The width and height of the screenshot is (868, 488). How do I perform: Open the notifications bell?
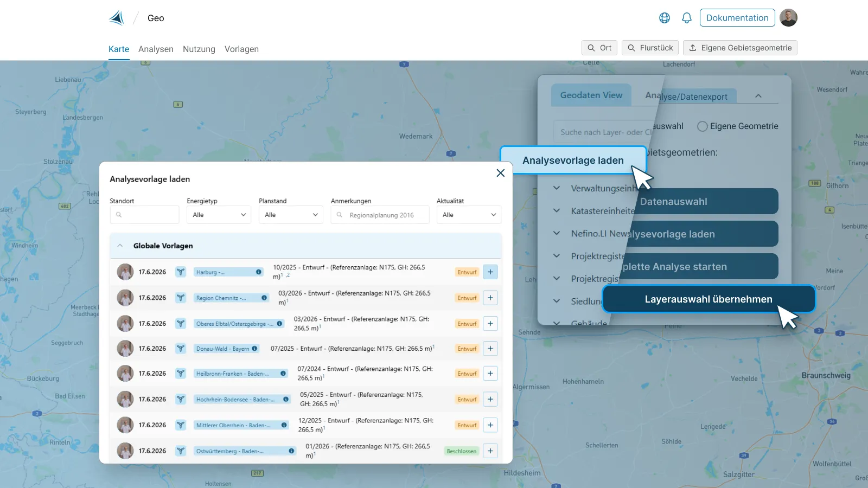tap(687, 18)
